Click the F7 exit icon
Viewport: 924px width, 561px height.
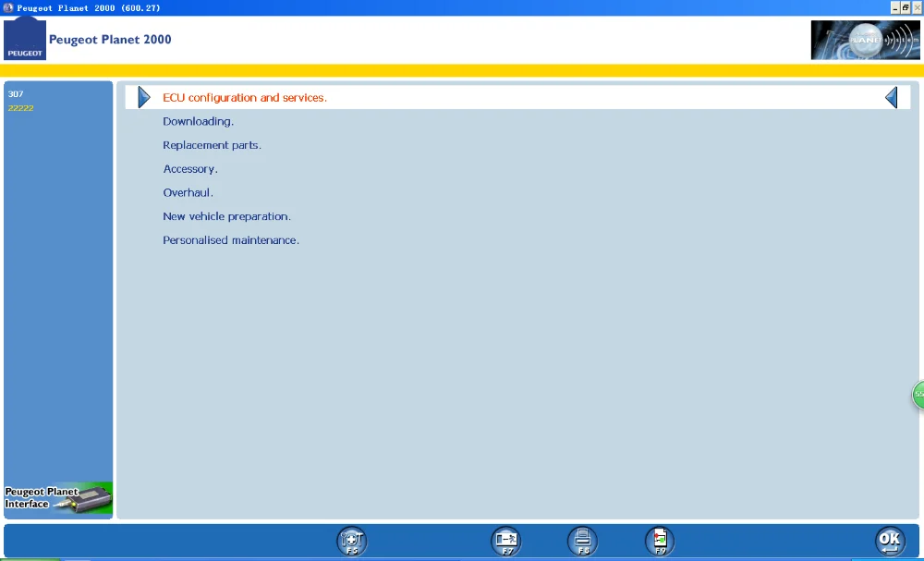click(x=506, y=541)
